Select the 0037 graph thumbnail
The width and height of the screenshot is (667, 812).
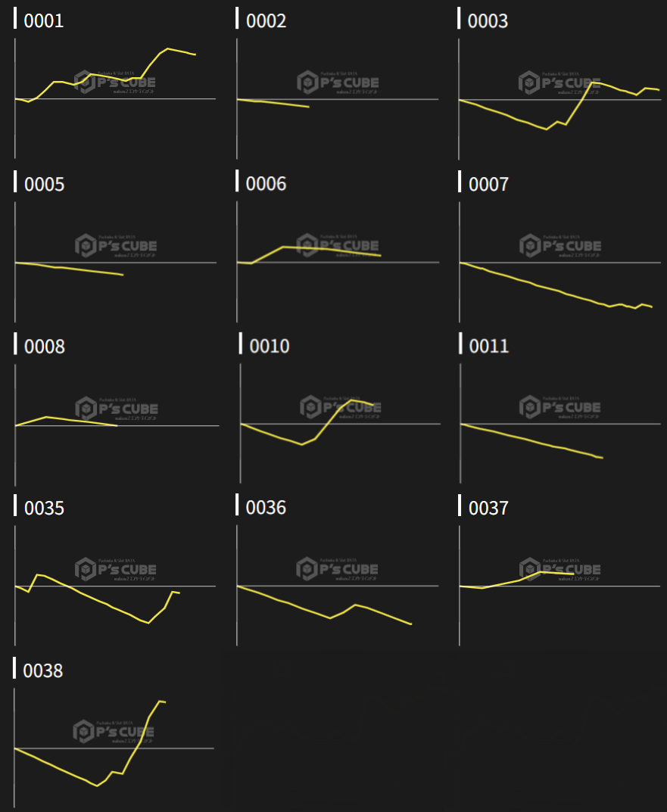tap(559, 586)
